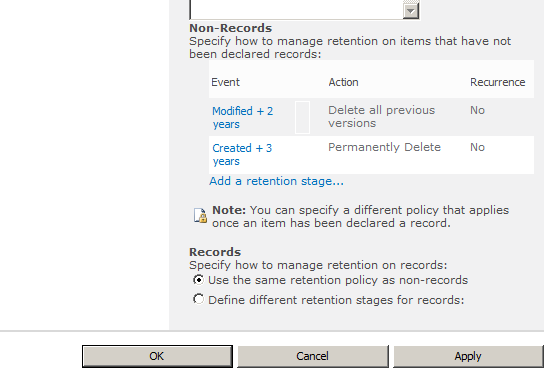Click 'Delete all previous versions' action text
Image resolution: width=544 pixels, height=377 pixels.
(x=381, y=117)
